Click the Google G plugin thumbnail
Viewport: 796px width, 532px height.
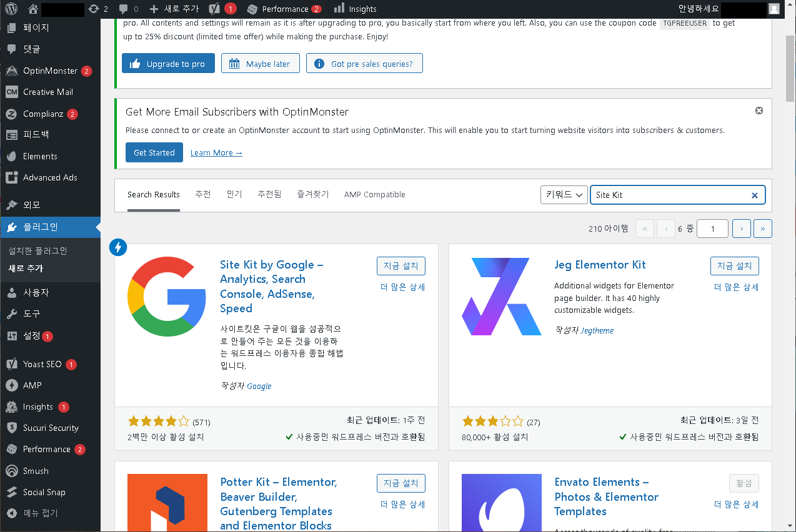click(x=167, y=297)
